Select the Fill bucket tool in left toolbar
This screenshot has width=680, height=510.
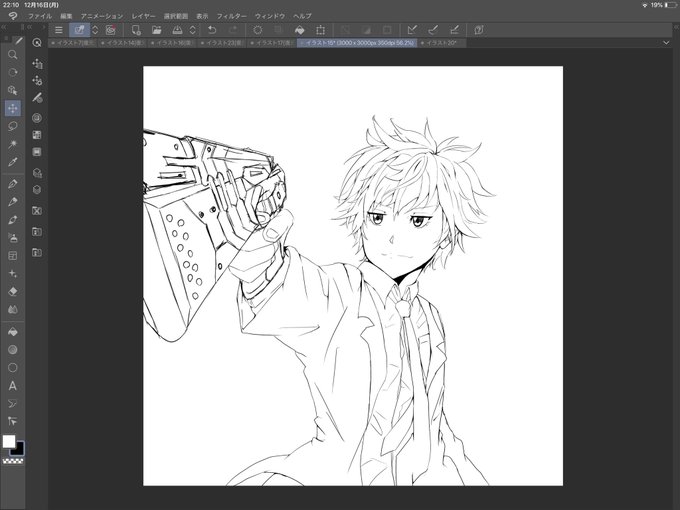click(13, 332)
